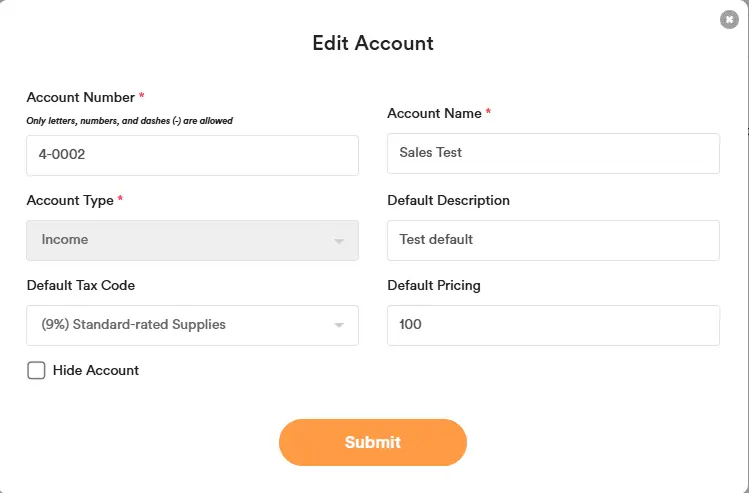Click the Default Description text field
This screenshot has width=749, height=493.
[x=553, y=240]
